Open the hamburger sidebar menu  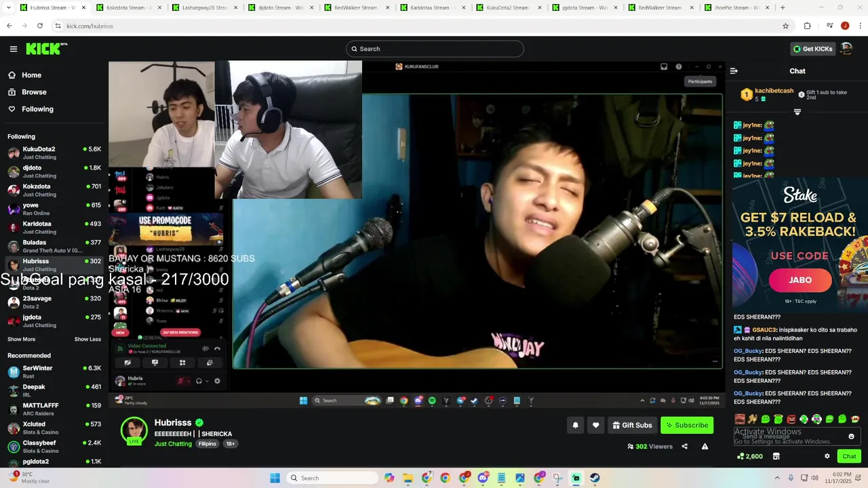14,49
